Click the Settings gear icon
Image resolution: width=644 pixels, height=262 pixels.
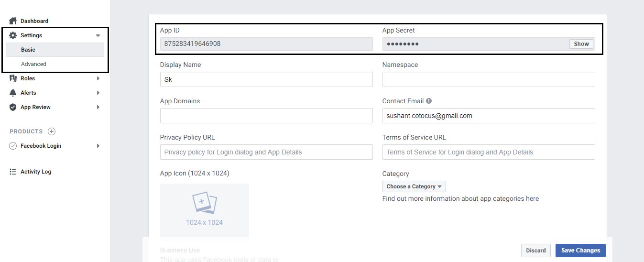[x=13, y=35]
